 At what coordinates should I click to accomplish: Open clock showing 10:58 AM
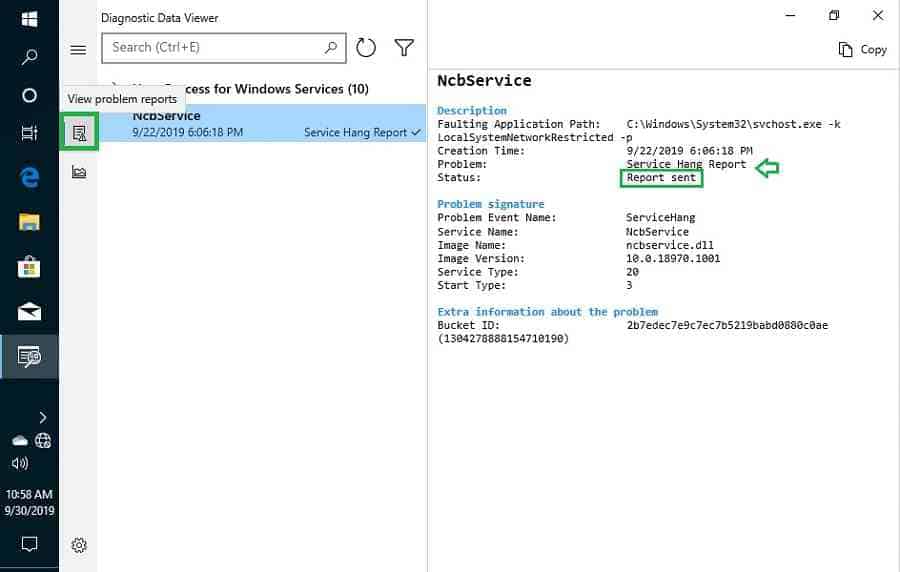pos(29,502)
